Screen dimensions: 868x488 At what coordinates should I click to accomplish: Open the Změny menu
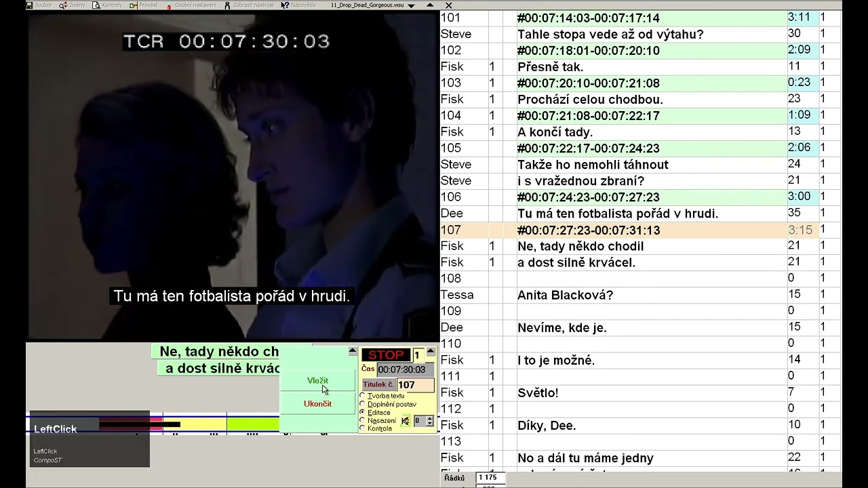[x=73, y=5]
